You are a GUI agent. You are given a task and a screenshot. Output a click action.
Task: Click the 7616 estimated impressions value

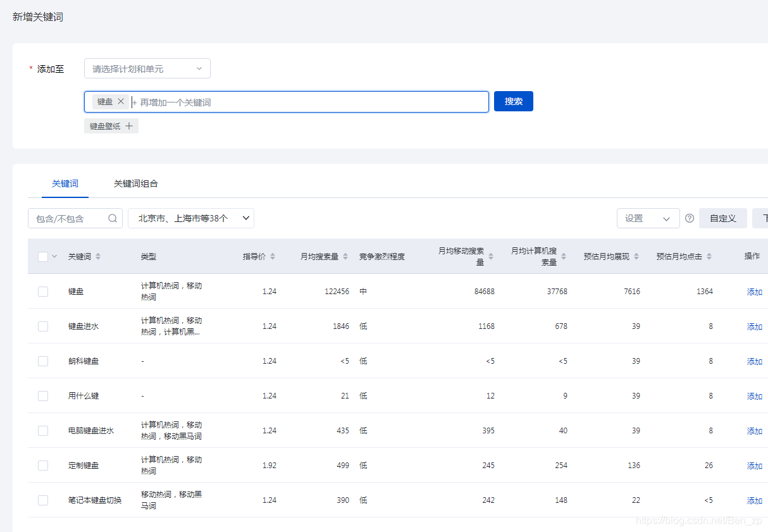[631, 292]
